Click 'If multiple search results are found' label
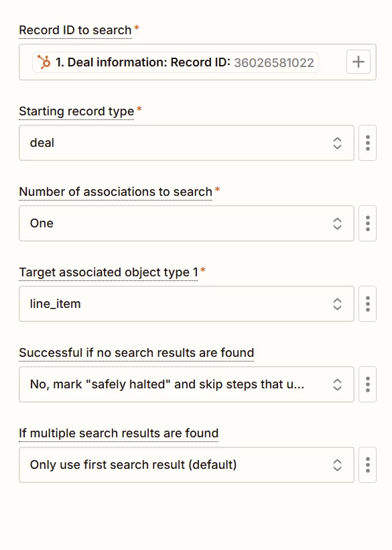The height and width of the screenshot is (550, 392). coord(119,433)
